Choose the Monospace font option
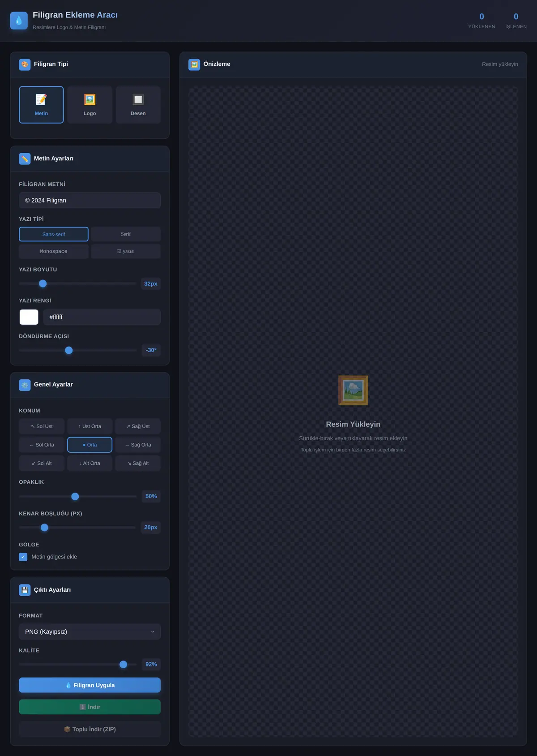537x756 pixels. coord(54,251)
